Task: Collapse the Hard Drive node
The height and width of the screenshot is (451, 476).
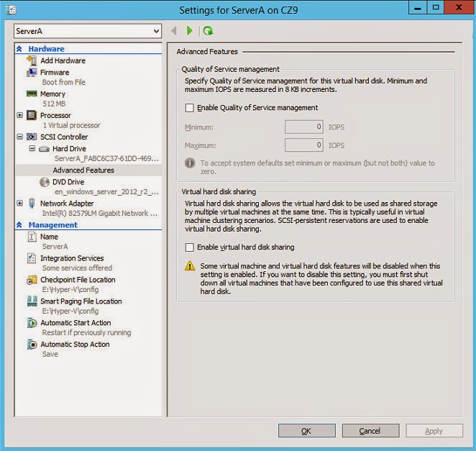Action: [32, 148]
